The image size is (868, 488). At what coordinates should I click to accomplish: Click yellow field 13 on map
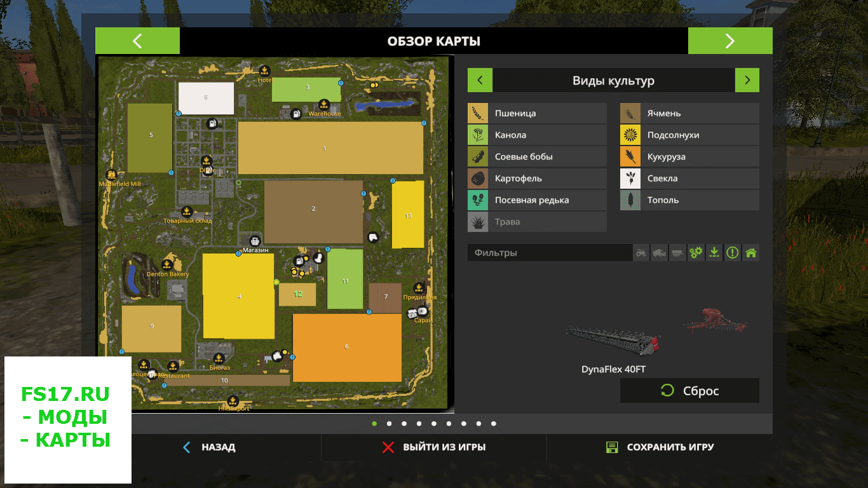click(x=408, y=215)
